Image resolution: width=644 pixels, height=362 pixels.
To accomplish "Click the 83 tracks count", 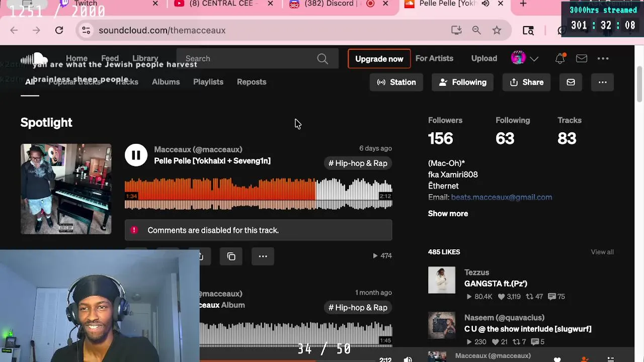I will tap(567, 138).
